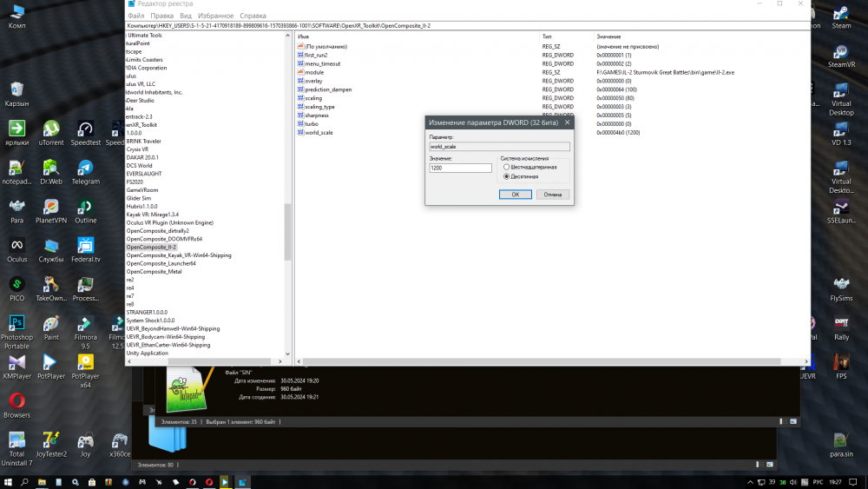Open File Explorer from the taskbar
The width and height of the screenshot is (868, 489).
click(x=42, y=482)
